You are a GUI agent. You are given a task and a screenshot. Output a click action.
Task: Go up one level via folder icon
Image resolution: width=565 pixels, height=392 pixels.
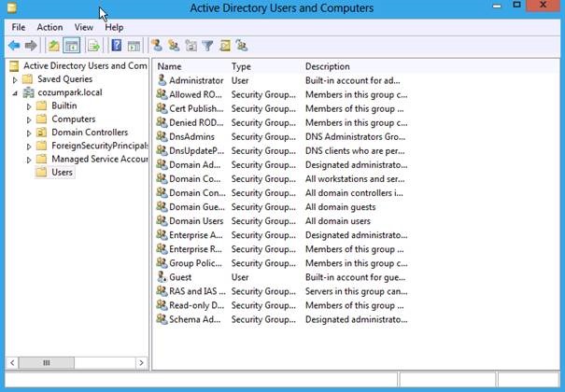[54, 46]
